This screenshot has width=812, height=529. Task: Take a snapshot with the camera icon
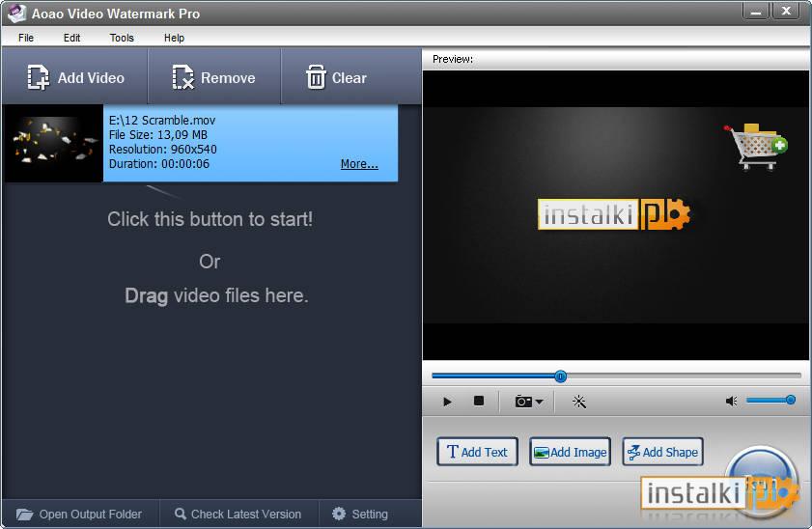coord(523,402)
